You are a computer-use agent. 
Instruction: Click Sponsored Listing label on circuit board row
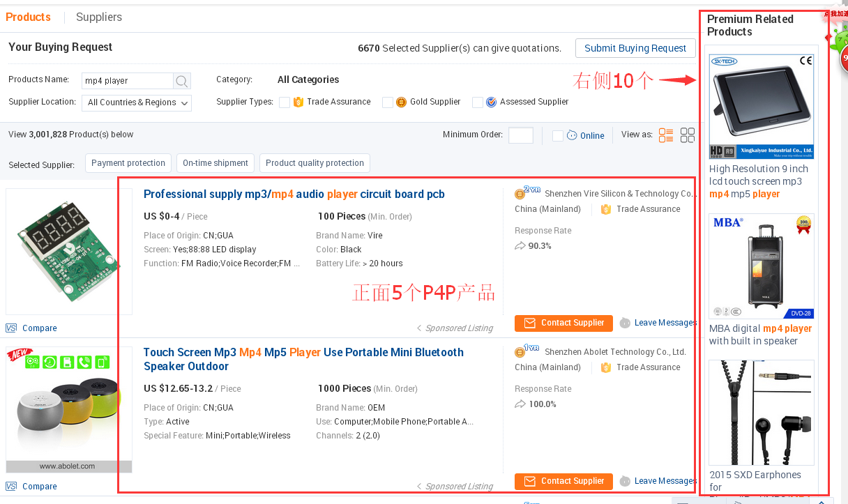(460, 328)
